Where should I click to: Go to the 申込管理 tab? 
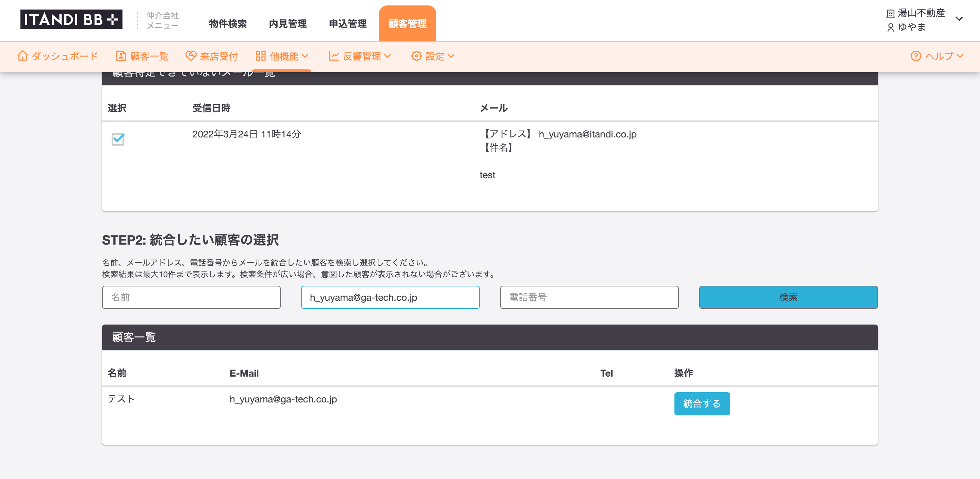348,23
